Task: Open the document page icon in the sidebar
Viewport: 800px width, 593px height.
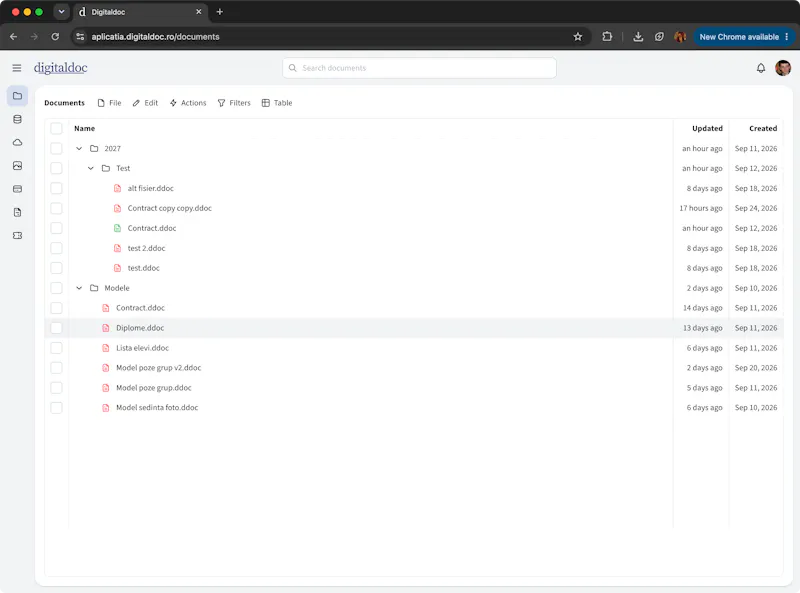Action: (x=17, y=212)
